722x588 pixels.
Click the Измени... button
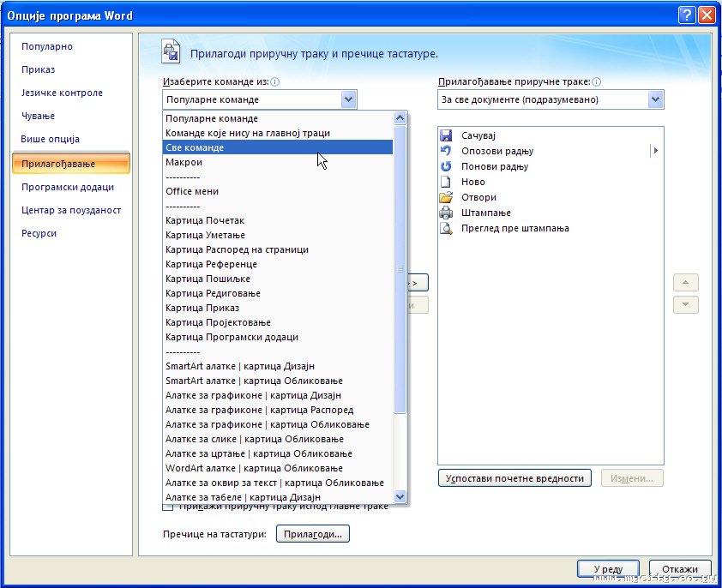632,478
